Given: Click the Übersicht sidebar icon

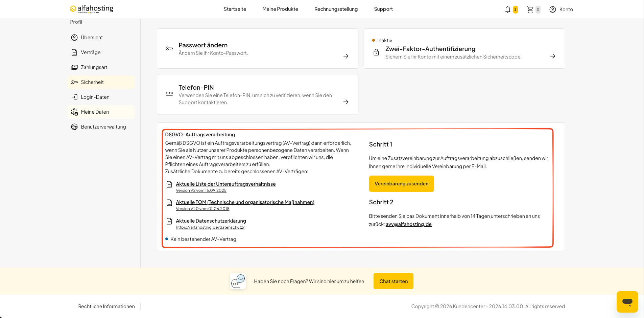Looking at the screenshot, I should pos(74,38).
